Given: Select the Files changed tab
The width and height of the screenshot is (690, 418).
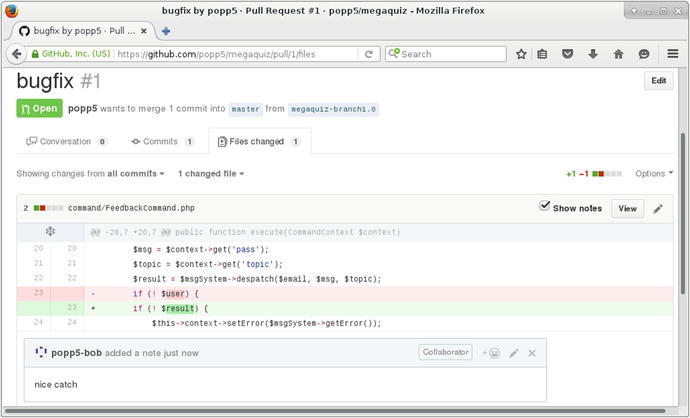Looking at the screenshot, I should (x=260, y=141).
